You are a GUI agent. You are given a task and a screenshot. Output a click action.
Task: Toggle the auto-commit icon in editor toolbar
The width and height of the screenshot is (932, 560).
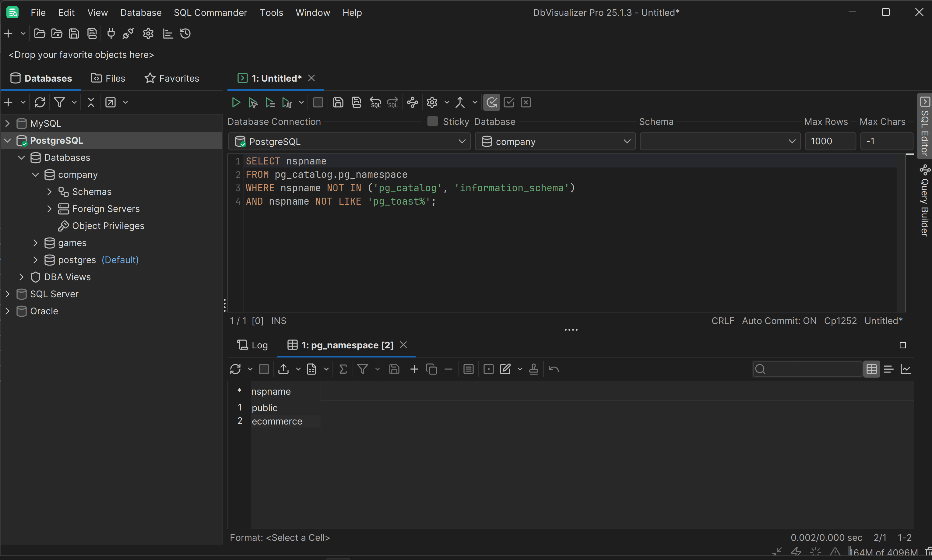[x=491, y=102]
